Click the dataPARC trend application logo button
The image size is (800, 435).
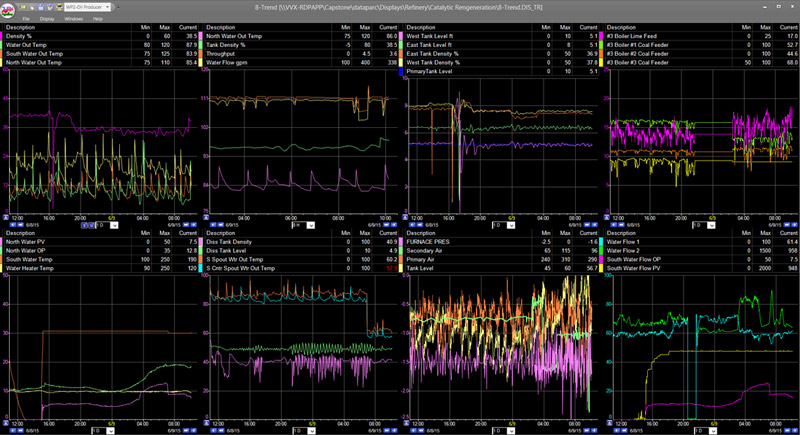8,10
